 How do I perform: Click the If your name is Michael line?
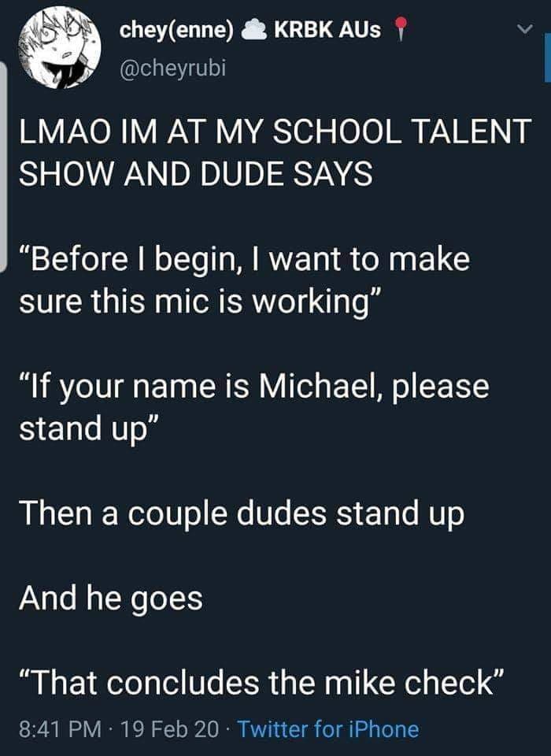tap(254, 387)
